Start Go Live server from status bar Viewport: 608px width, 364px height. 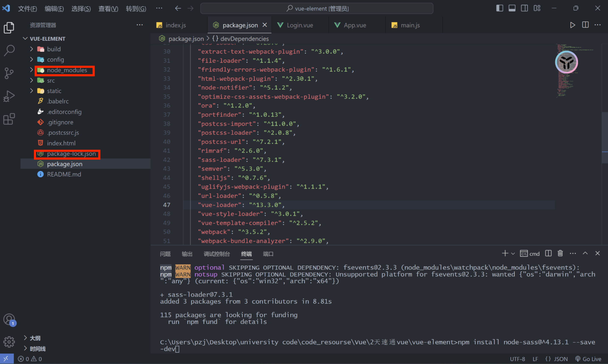[589, 359]
